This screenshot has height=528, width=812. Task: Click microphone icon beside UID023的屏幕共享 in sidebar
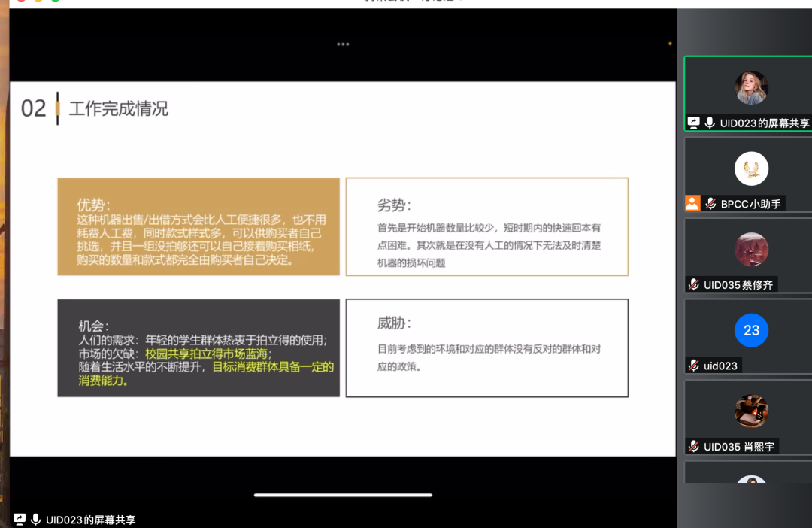coord(710,123)
